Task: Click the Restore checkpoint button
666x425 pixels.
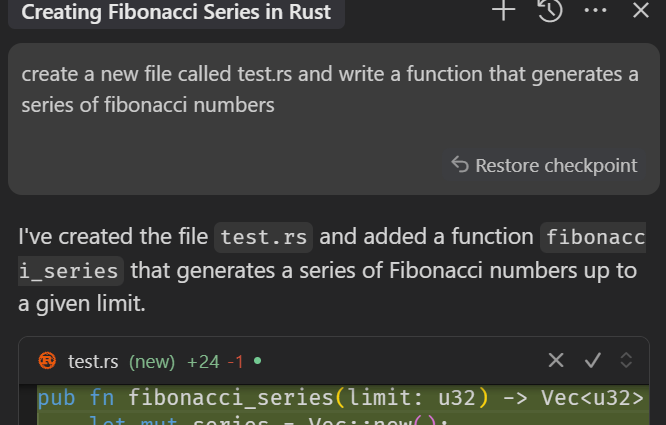Action: click(544, 165)
